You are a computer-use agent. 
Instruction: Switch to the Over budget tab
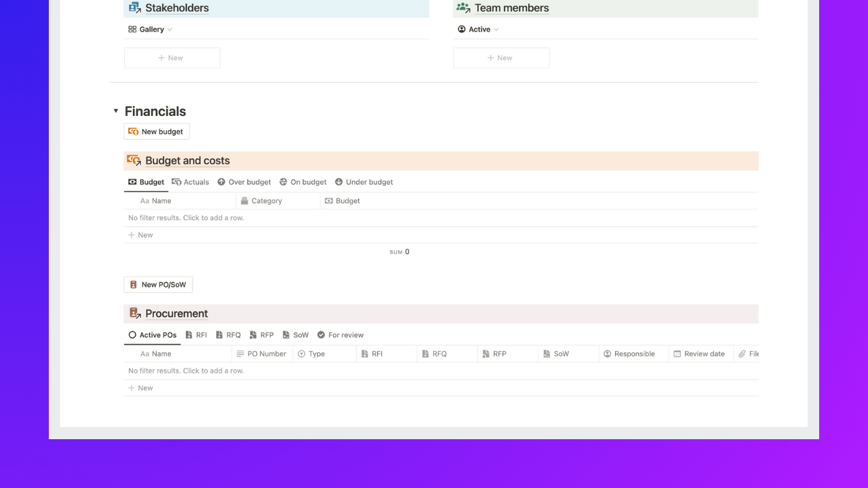tap(244, 182)
